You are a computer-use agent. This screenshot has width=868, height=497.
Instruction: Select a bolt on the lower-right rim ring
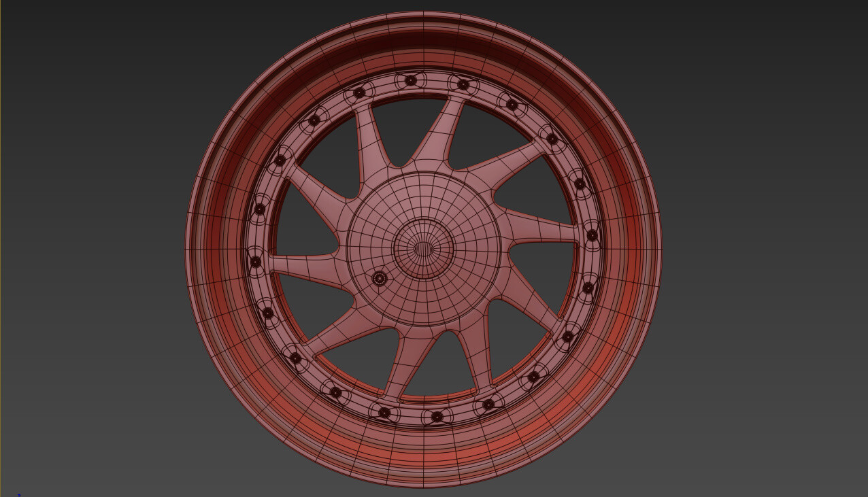[x=567, y=337]
